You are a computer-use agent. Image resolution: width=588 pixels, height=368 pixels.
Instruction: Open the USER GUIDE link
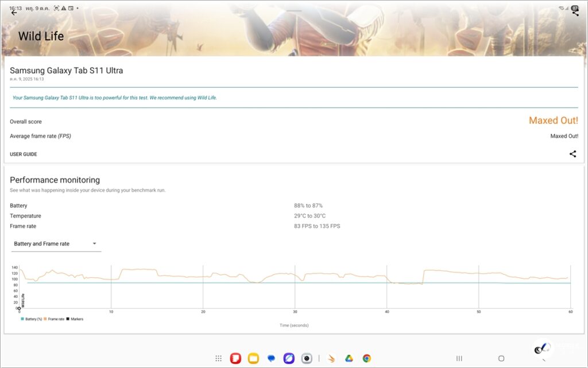pos(24,154)
